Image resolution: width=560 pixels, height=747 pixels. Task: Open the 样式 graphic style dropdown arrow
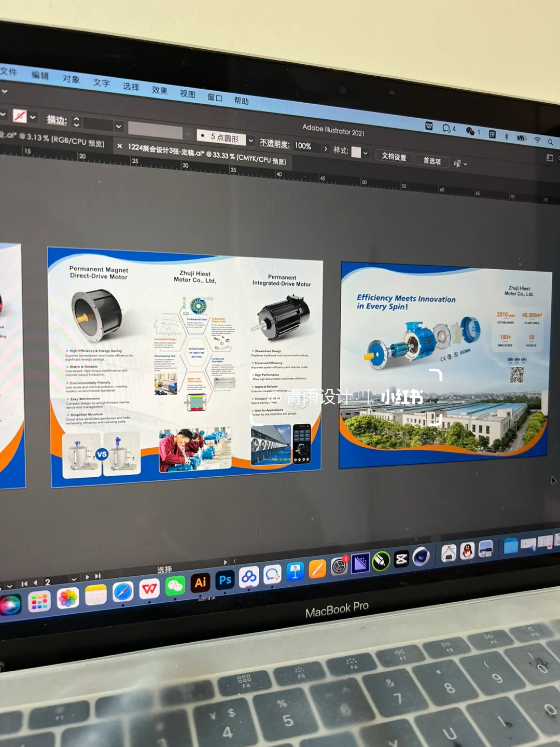coord(366,154)
